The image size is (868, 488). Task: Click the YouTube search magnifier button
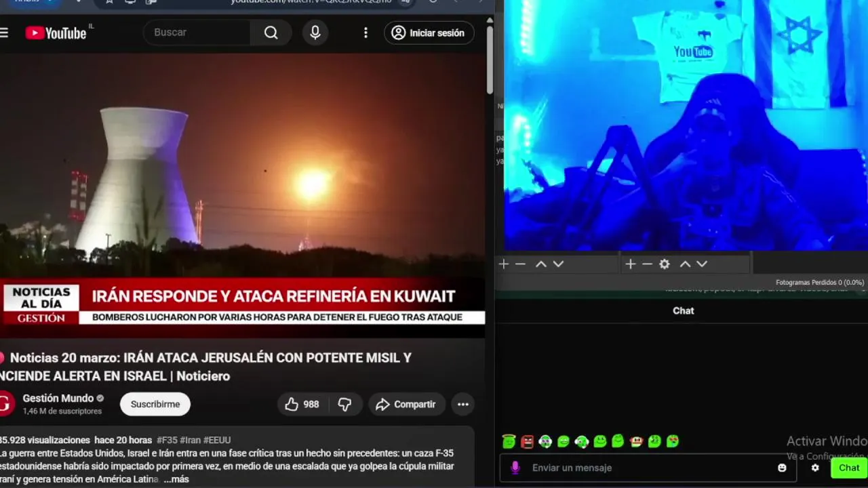pos(271,33)
